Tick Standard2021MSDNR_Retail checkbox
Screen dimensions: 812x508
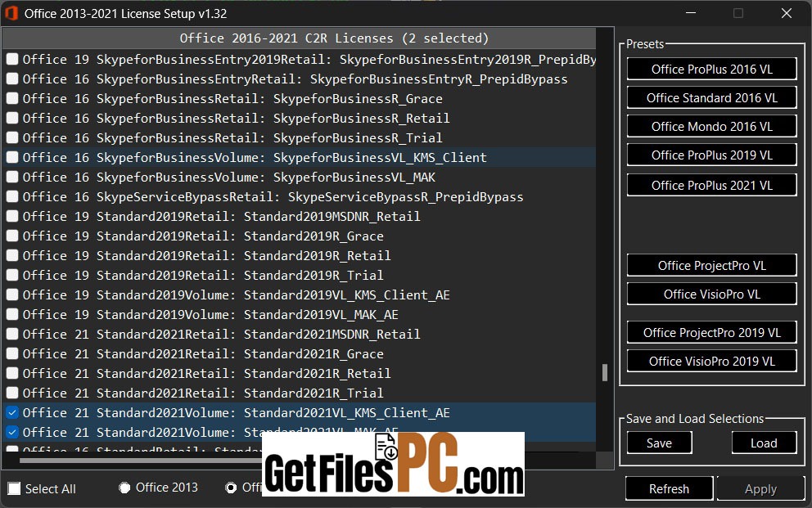pyautogui.click(x=12, y=335)
